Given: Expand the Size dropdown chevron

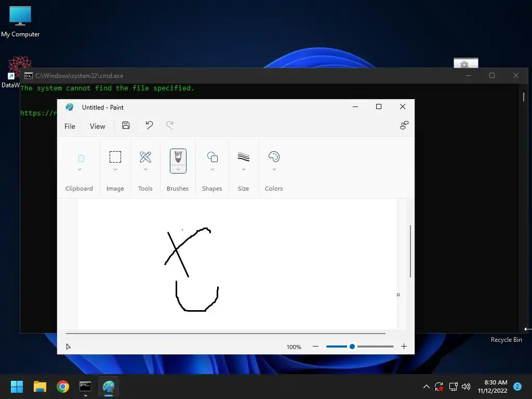Looking at the screenshot, I should click(x=244, y=169).
